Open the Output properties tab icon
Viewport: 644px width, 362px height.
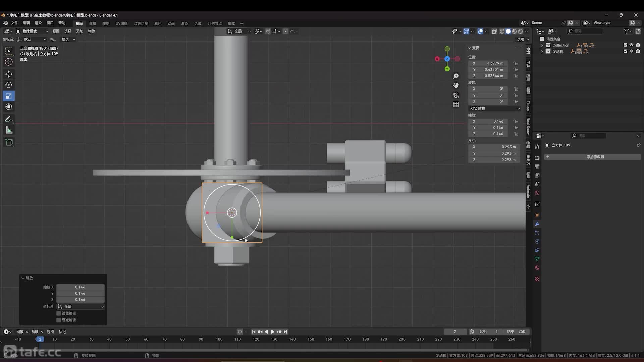(537, 166)
